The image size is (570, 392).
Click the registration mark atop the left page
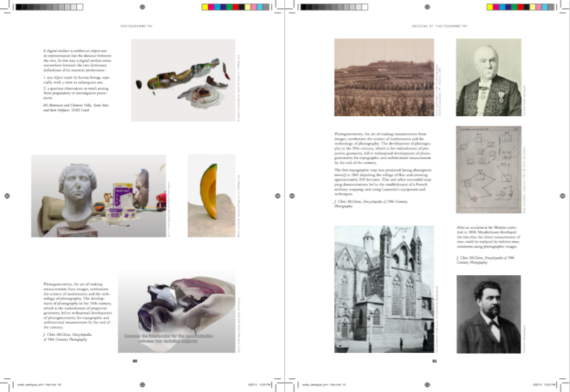coord(142,7)
